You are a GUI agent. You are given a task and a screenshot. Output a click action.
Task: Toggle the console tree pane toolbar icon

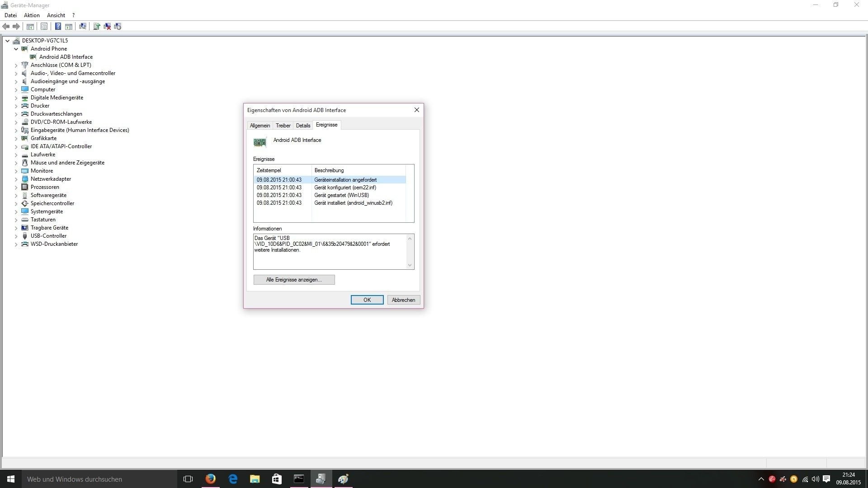coord(30,27)
